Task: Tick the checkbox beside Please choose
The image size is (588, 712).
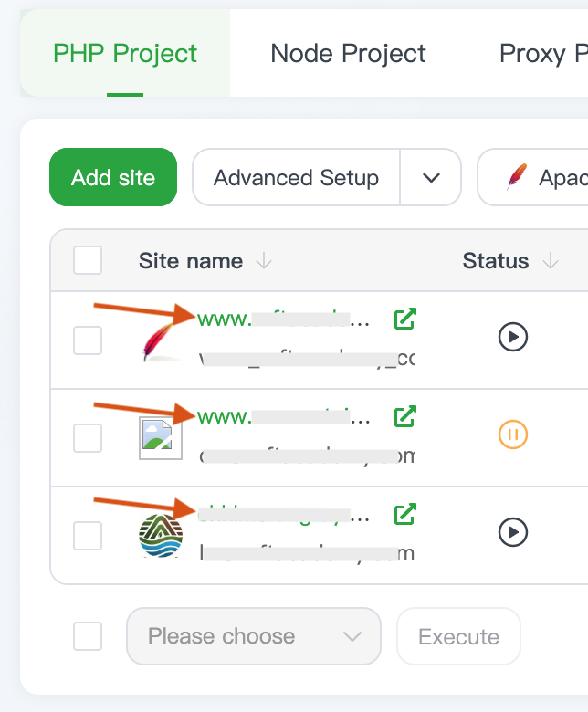Action: pos(88,636)
